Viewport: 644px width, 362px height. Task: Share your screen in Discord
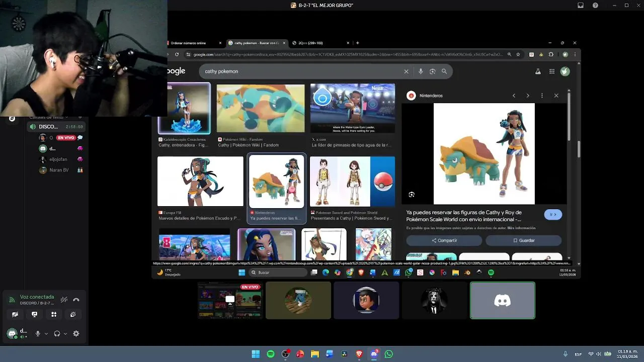[34, 314]
